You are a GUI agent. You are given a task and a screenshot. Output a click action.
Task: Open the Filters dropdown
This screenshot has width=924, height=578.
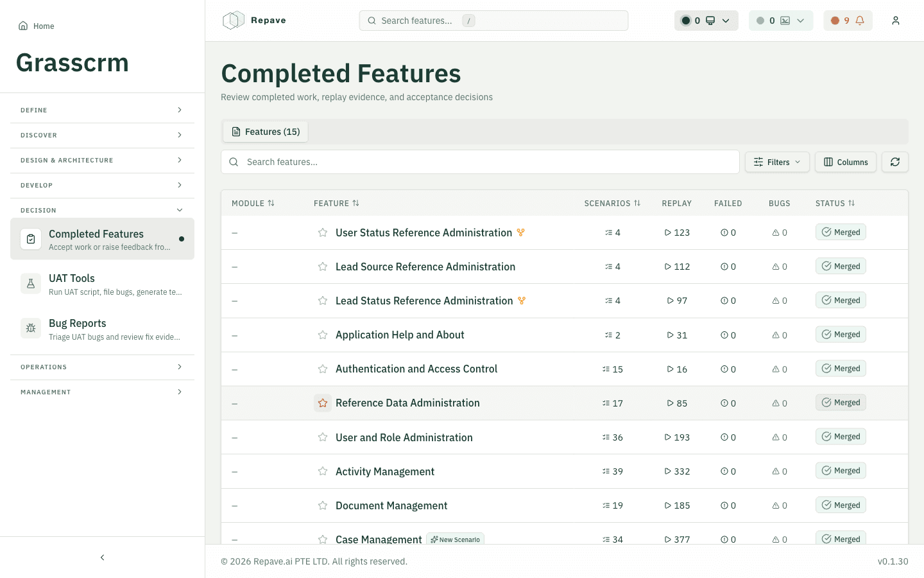[777, 162]
